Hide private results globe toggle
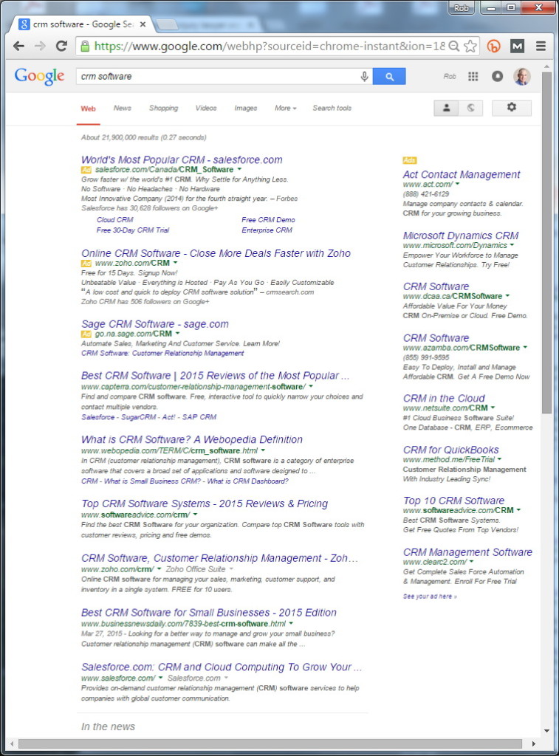The height and width of the screenshot is (756, 559). pyautogui.click(x=470, y=108)
